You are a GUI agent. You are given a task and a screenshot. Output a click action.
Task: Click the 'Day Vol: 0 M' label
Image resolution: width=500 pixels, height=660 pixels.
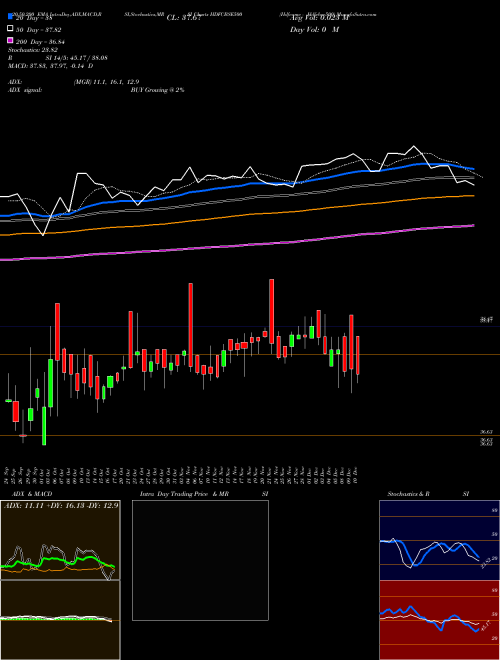pyautogui.click(x=314, y=29)
